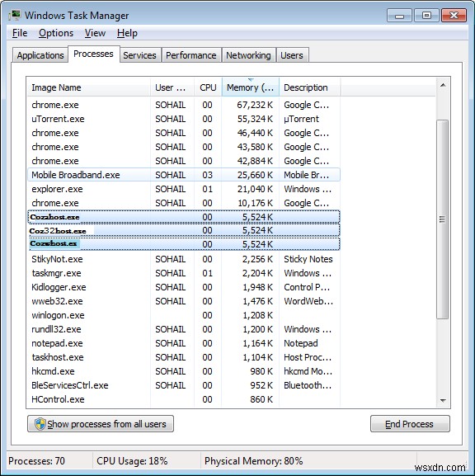
Task: Click the shield icon on Show processes button
Action: point(40,424)
